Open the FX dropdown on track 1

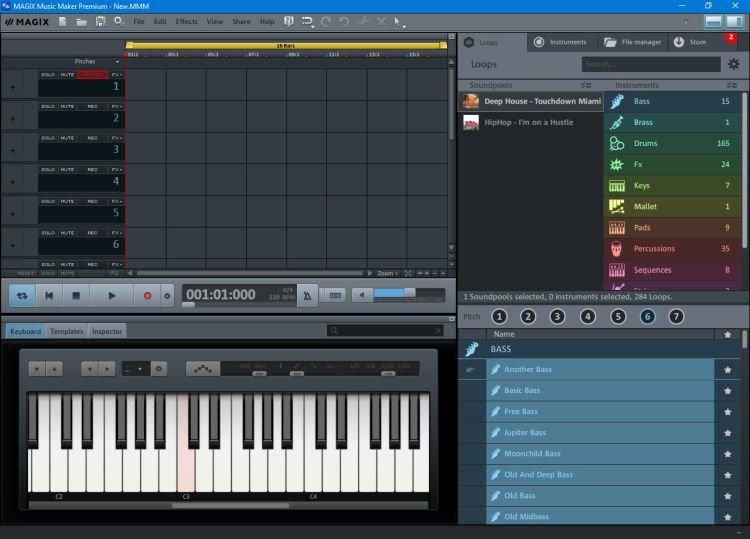click(116, 75)
